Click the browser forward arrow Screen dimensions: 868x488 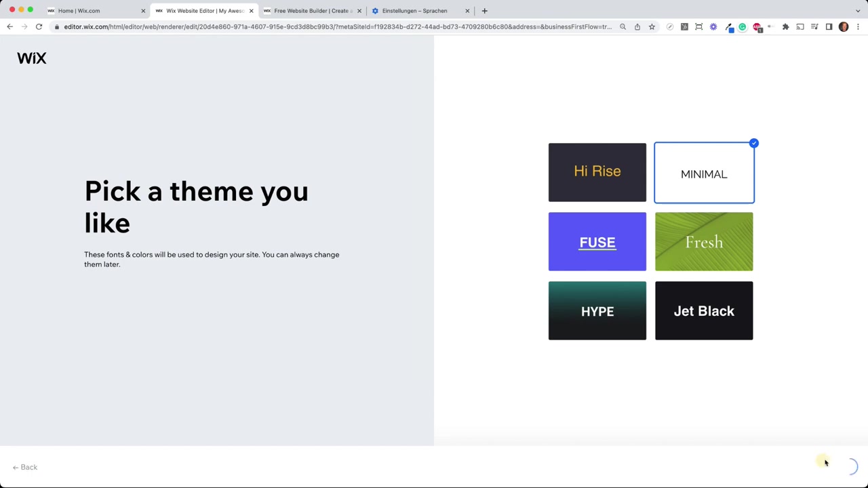pyautogui.click(x=24, y=26)
